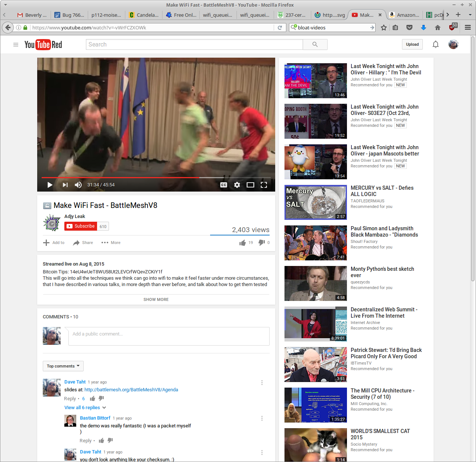Expand description with SHOW MORE
This screenshot has height=462, width=476.
coord(156,299)
